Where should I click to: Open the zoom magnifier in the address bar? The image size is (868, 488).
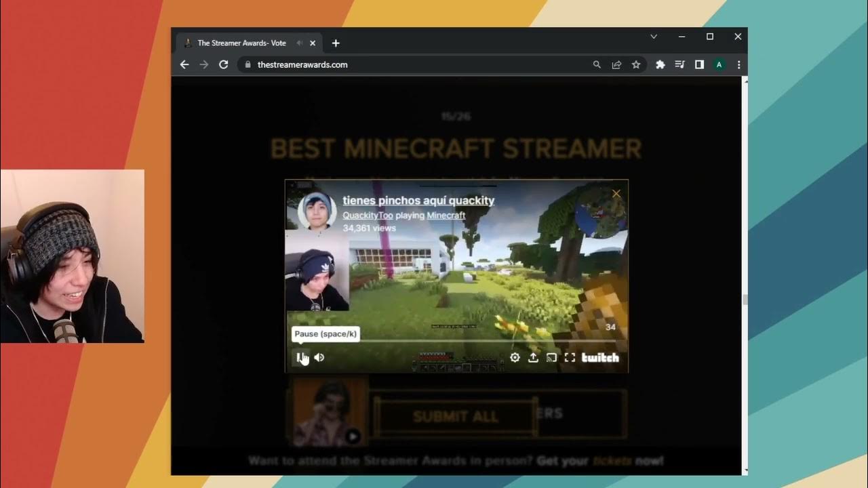[x=597, y=64]
